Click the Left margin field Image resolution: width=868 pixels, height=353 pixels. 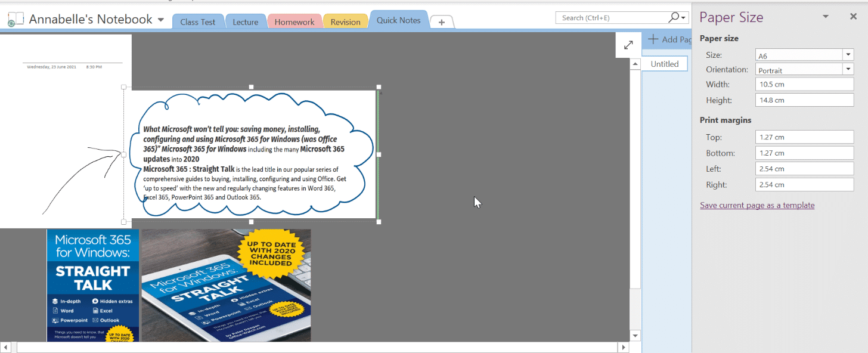[804, 169]
